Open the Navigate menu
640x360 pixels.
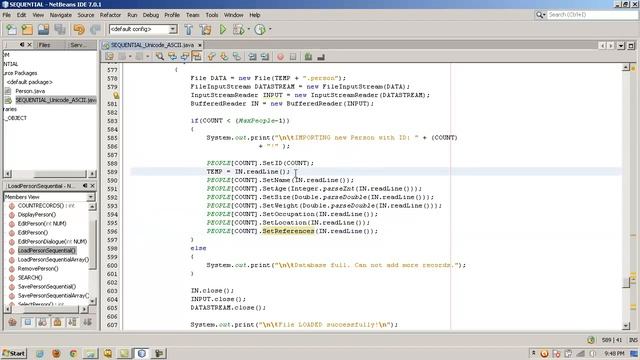[60, 15]
